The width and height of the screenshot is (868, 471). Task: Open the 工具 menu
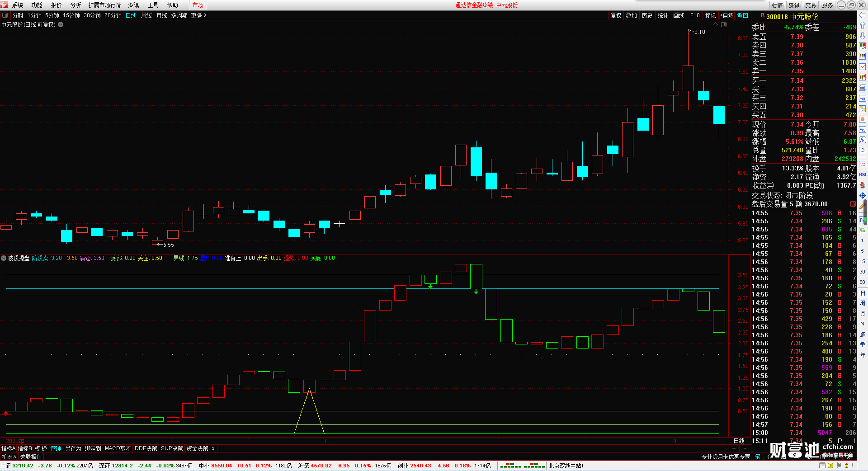coord(153,5)
